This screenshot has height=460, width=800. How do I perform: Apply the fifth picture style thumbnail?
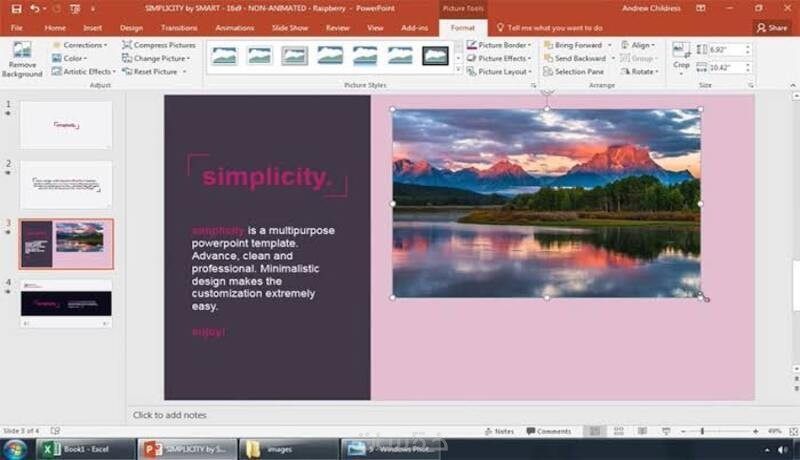coord(365,55)
